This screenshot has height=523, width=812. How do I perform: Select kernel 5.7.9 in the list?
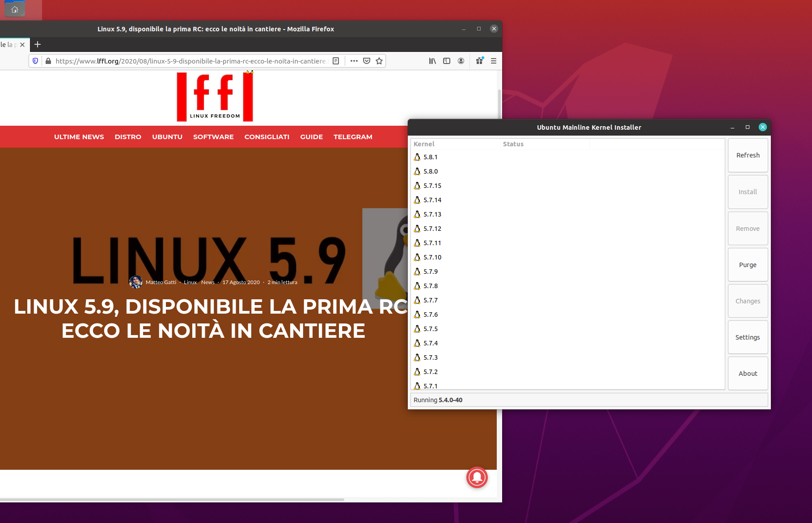(567, 272)
